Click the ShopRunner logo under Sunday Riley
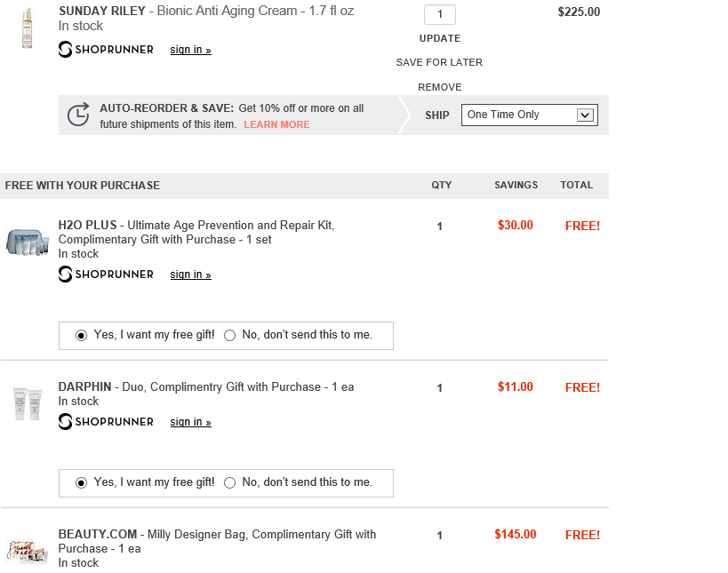The height and width of the screenshot is (573, 728). pos(106,50)
